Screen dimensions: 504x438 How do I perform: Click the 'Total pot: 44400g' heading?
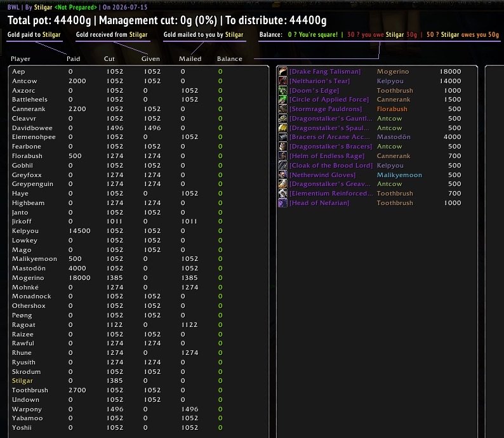coord(50,20)
